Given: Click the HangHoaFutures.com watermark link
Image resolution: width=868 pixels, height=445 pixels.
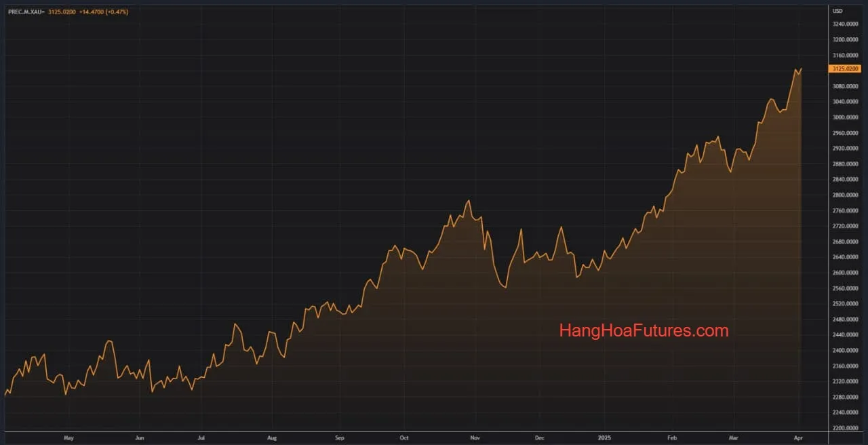Looking at the screenshot, I should [644, 331].
